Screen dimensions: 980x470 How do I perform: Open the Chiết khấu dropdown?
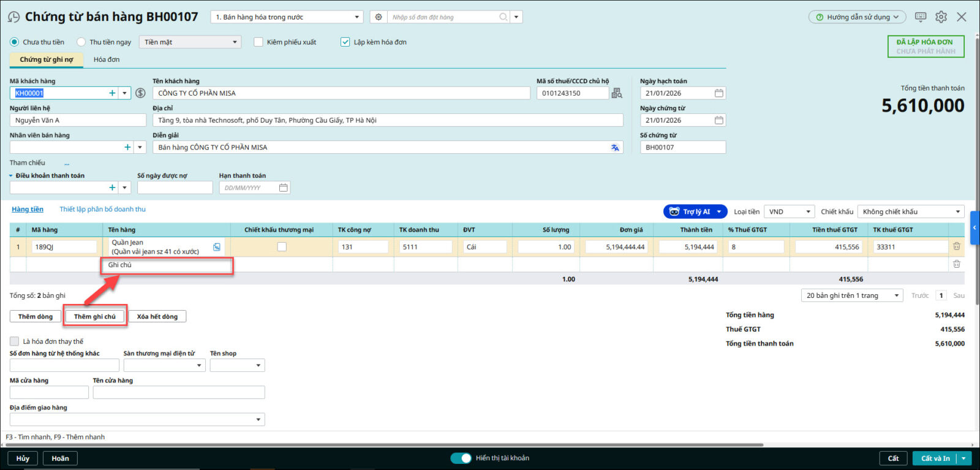910,212
